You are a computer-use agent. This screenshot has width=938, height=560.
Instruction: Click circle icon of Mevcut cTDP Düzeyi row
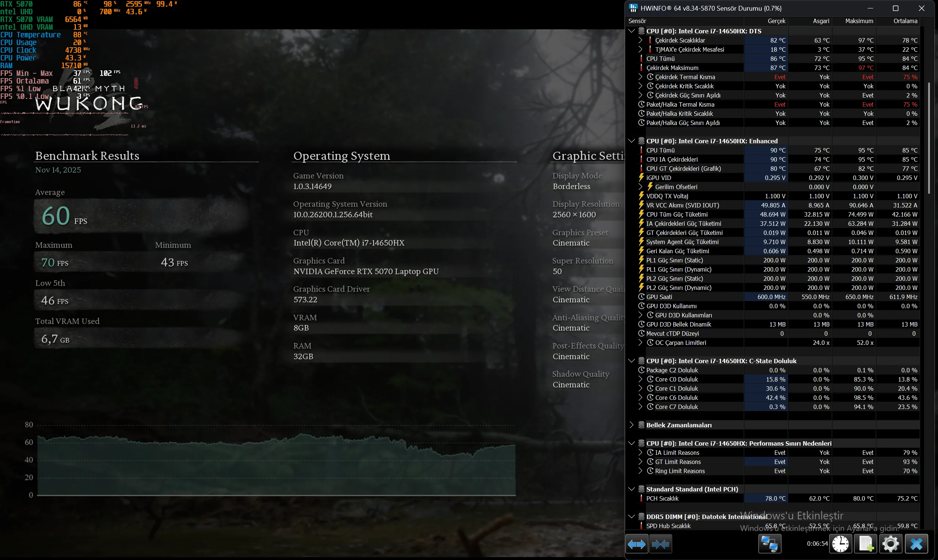(641, 333)
